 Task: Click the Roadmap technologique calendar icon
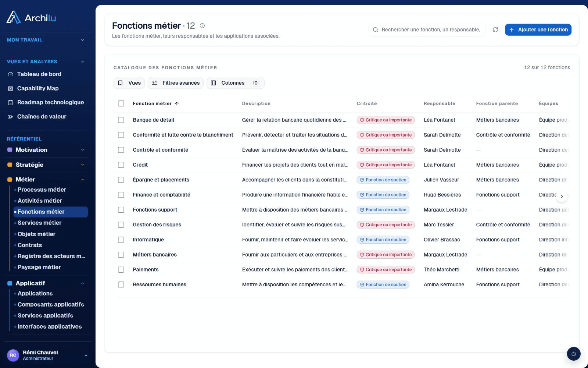click(x=11, y=103)
